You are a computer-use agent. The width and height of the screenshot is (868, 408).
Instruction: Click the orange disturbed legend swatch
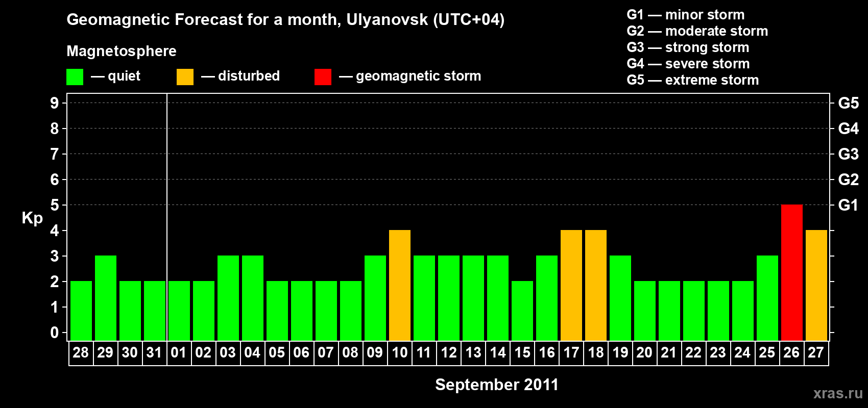185,77
